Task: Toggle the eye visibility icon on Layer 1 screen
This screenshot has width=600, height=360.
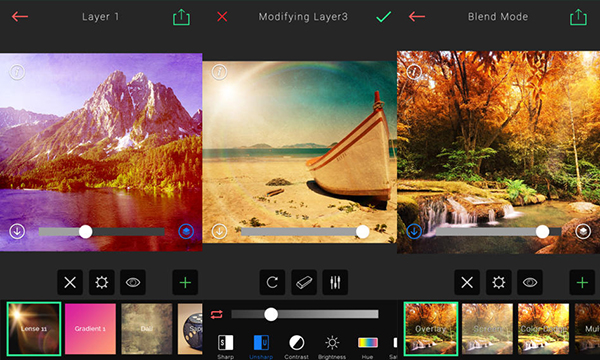Action: point(133,282)
